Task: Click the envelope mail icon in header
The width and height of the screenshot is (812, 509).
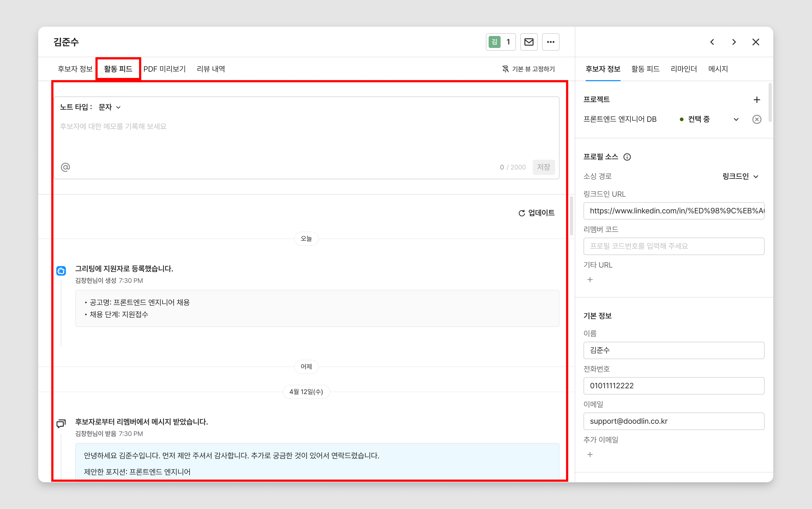Action: tap(528, 42)
